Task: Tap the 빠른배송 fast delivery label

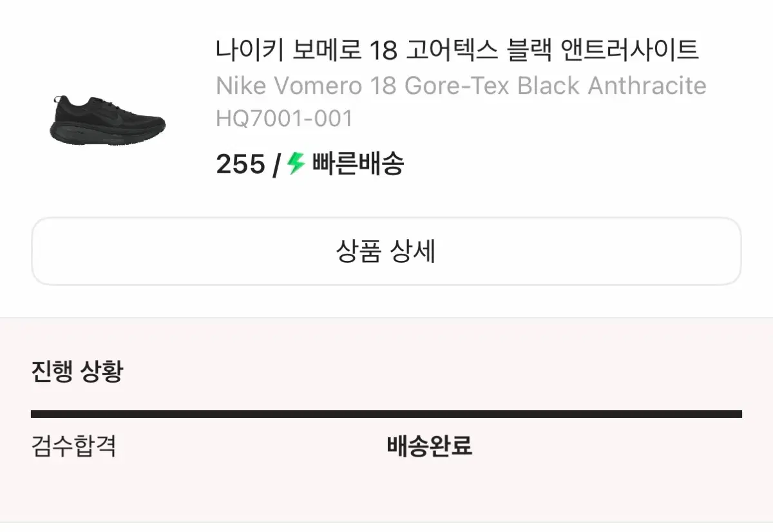Action: (x=358, y=164)
